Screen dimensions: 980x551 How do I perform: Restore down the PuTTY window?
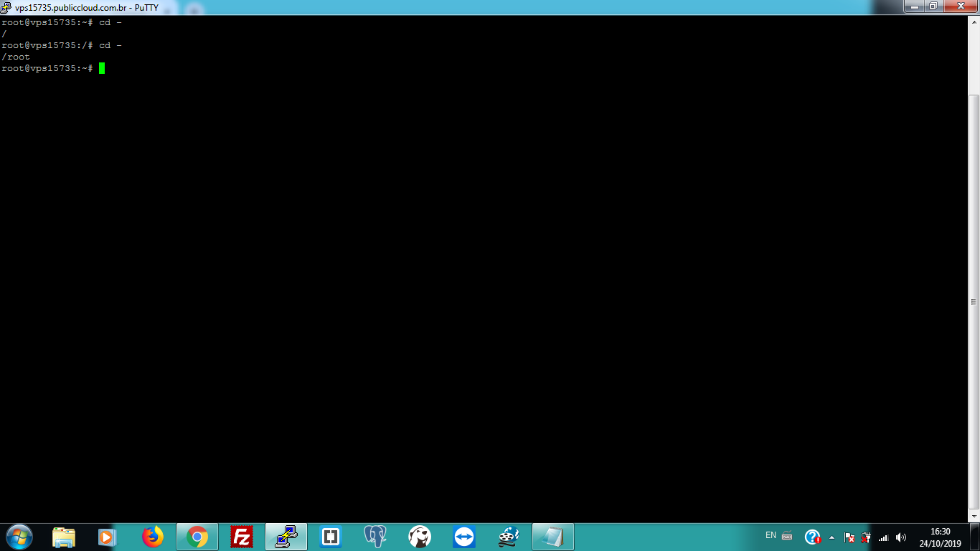pos(933,6)
